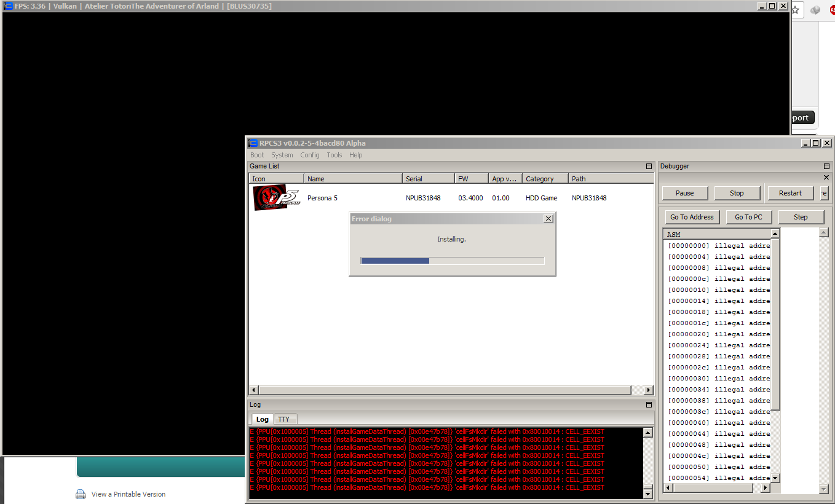Restart emulation from the Debugger
The width and height of the screenshot is (835, 504).
click(790, 193)
